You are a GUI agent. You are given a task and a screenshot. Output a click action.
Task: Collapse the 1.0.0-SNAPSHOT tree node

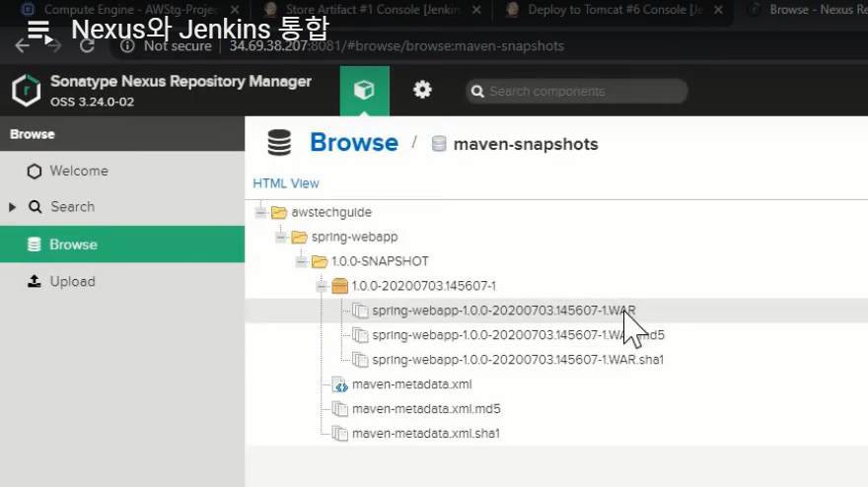coord(301,261)
